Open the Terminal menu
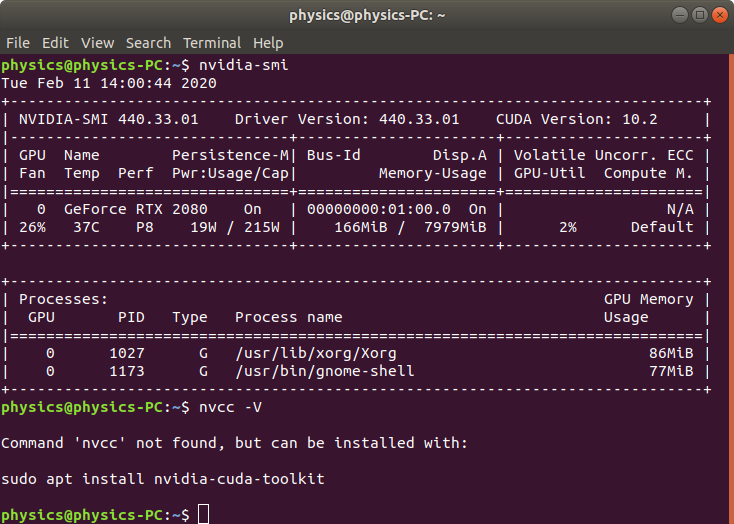This screenshot has height=524, width=734. point(212,43)
